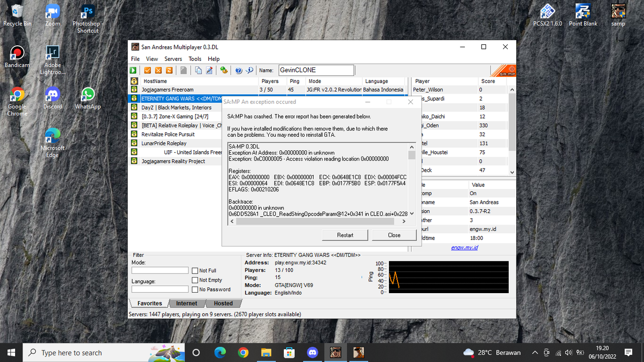Click the Delete Server toolbar icon
Image resolution: width=644 pixels, height=362 pixels.
coord(158,70)
